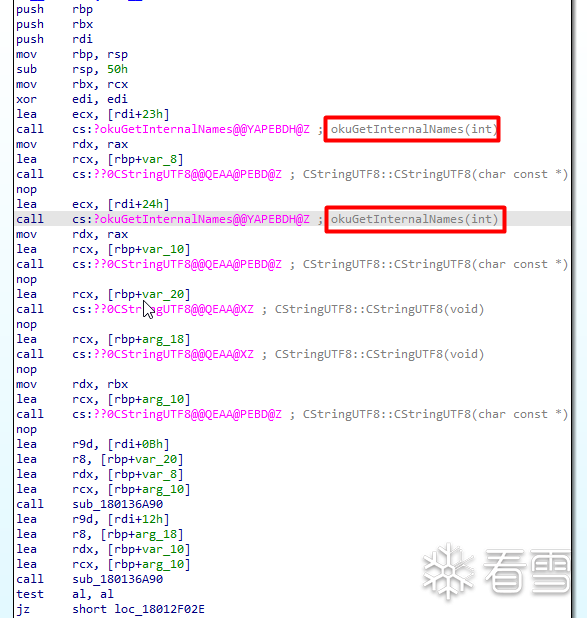Click var_10 in "lea rcx, [rbp+var_10]"

pyautogui.click(x=163, y=249)
